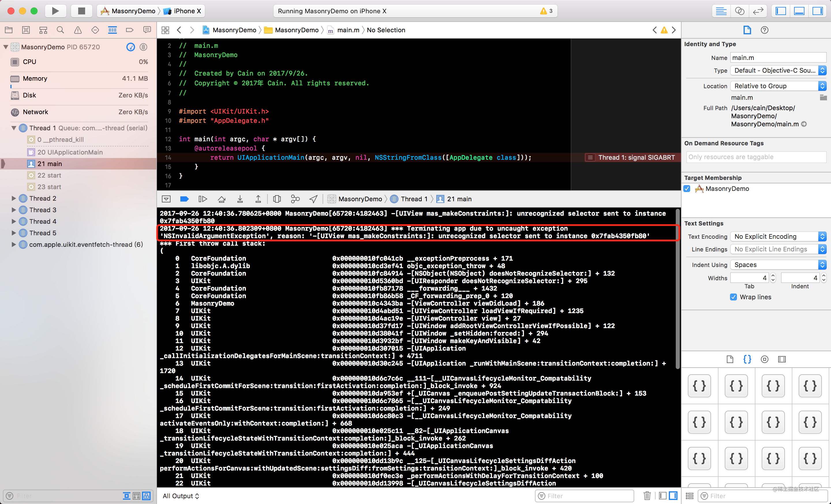Screen dimensions: 831x504
Task: Open the Report navigator icon
Action: (x=147, y=30)
